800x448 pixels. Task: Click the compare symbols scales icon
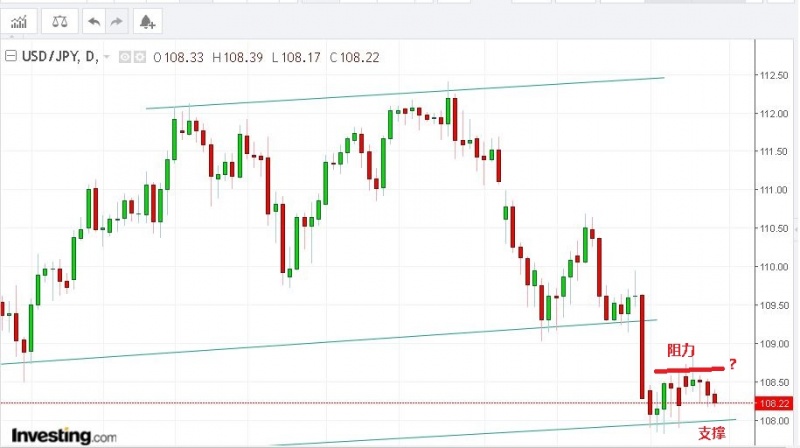click(x=60, y=20)
